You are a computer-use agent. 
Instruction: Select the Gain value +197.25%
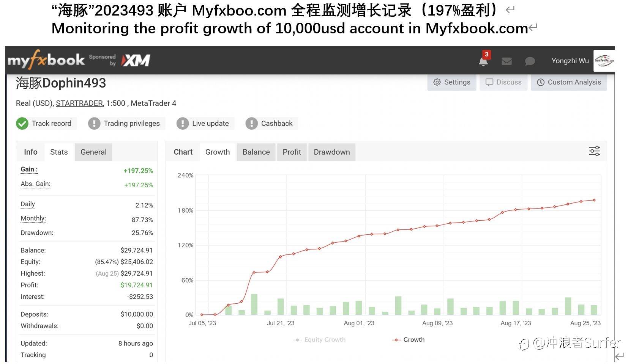pos(138,171)
